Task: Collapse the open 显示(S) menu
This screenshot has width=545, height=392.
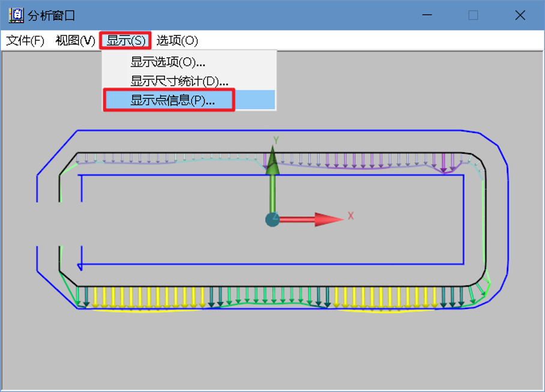Action: (125, 41)
